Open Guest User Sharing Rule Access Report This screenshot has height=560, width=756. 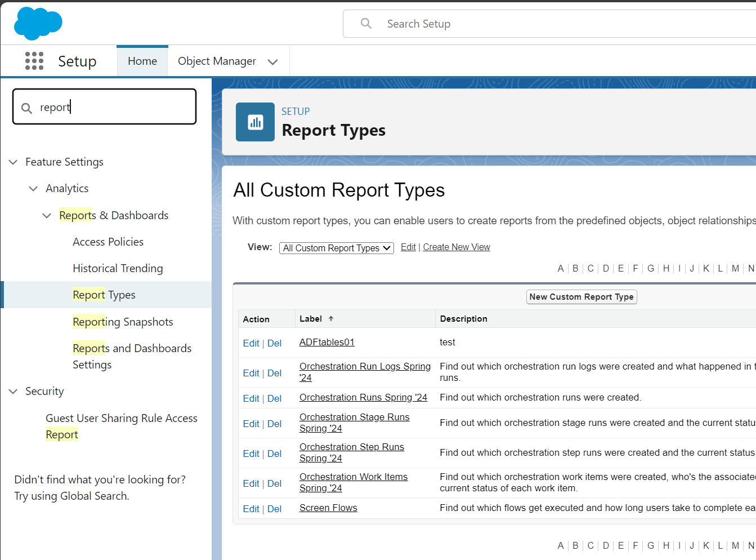point(122,426)
